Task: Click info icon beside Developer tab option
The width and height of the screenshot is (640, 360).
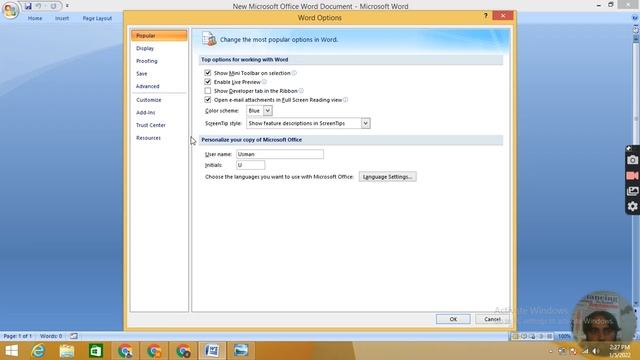Action: 301,91
